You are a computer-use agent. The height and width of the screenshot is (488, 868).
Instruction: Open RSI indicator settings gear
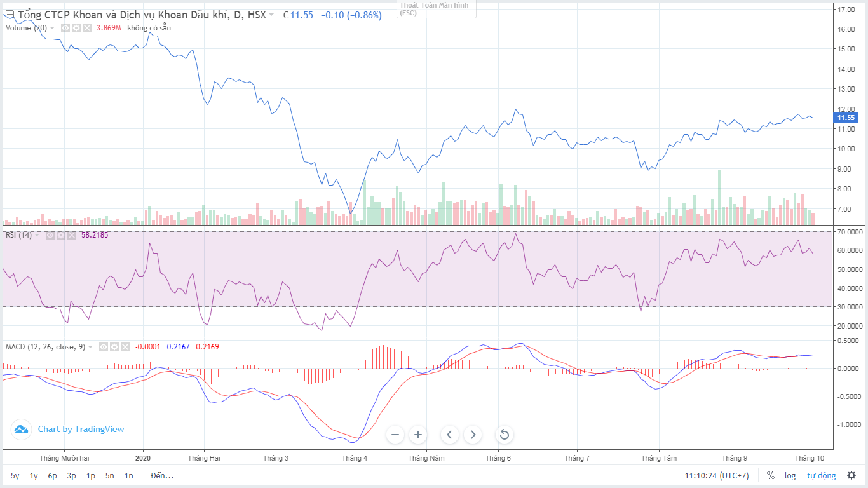(x=60, y=235)
